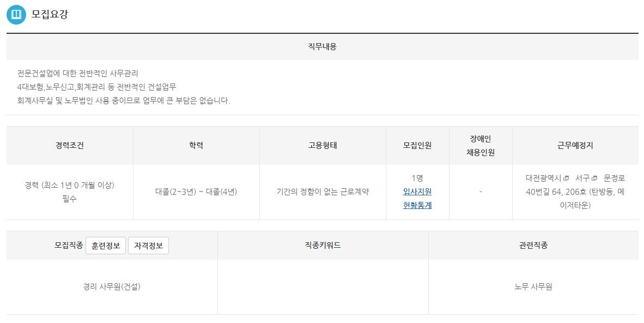Click the 관련직종 column header
The image size is (644, 323).
click(x=533, y=246)
